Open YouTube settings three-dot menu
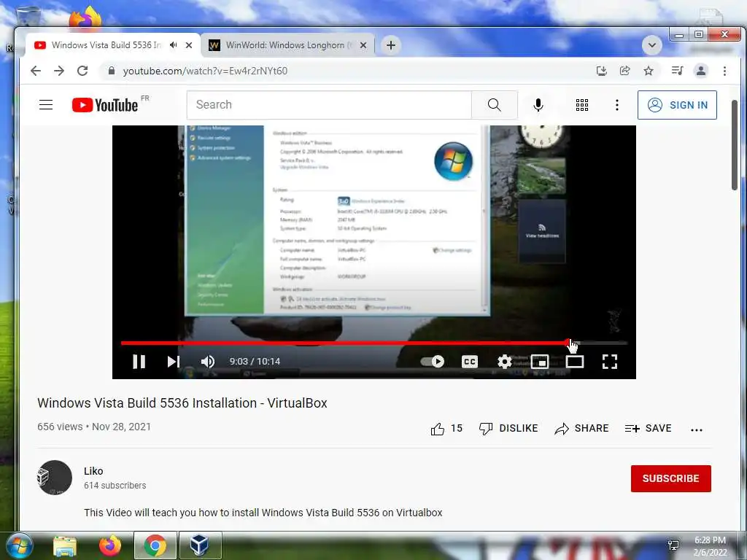Image resolution: width=747 pixels, height=560 pixels. tap(617, 105)
